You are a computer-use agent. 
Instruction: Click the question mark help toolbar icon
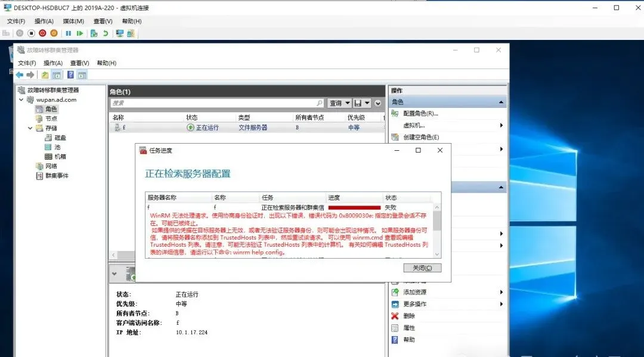71,74
